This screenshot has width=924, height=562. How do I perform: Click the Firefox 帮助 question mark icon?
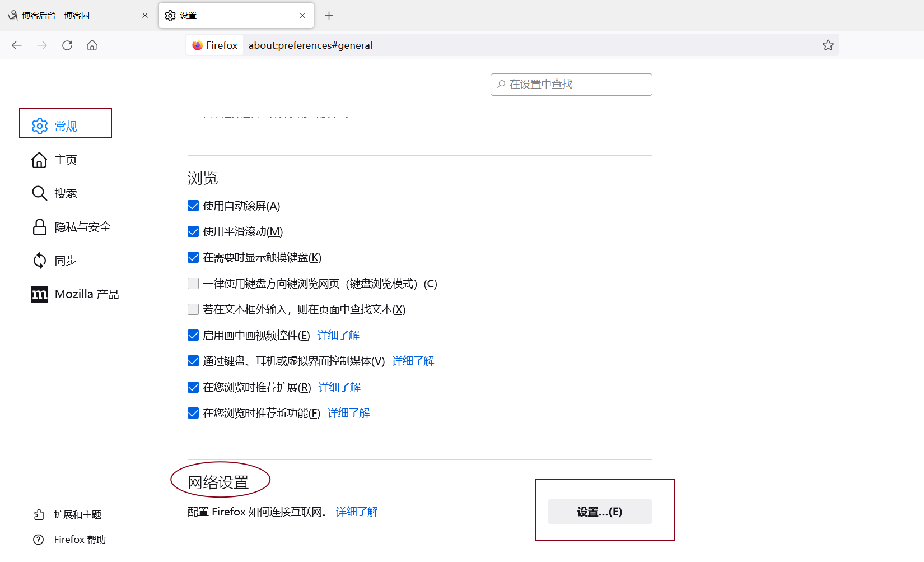coord(39,540)
